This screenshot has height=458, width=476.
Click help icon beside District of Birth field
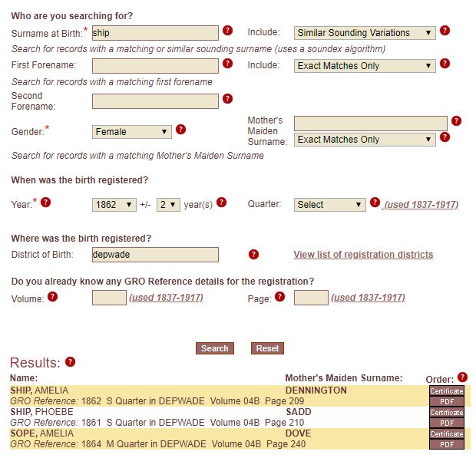point(254,255)
